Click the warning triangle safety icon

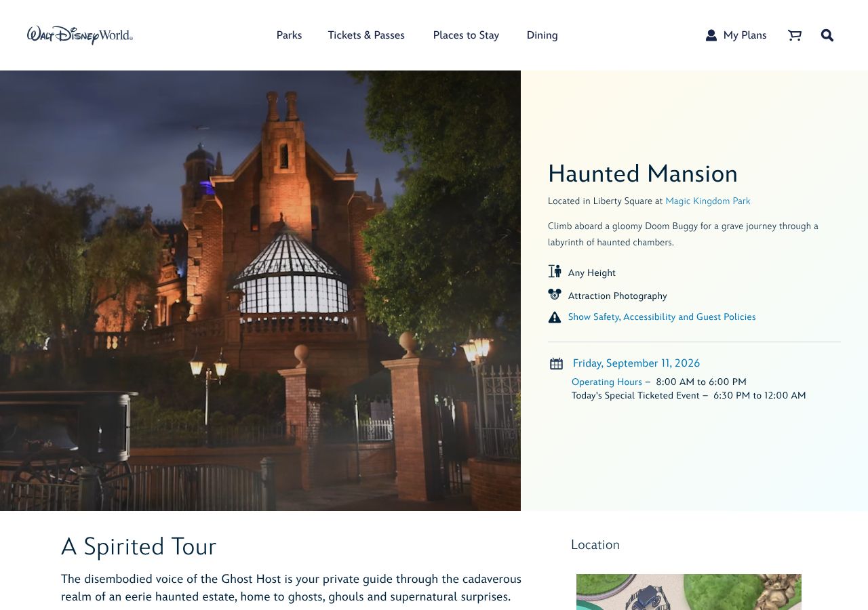coord(555,317)
